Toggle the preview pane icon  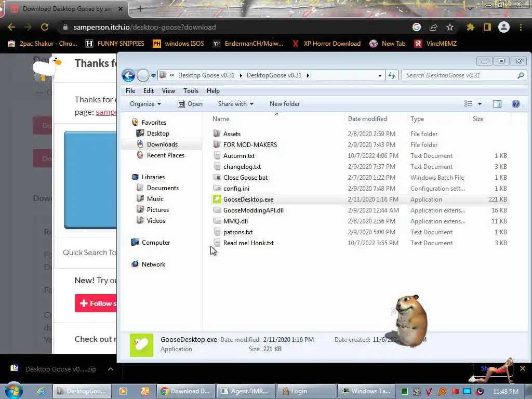[x=497, y=104]
